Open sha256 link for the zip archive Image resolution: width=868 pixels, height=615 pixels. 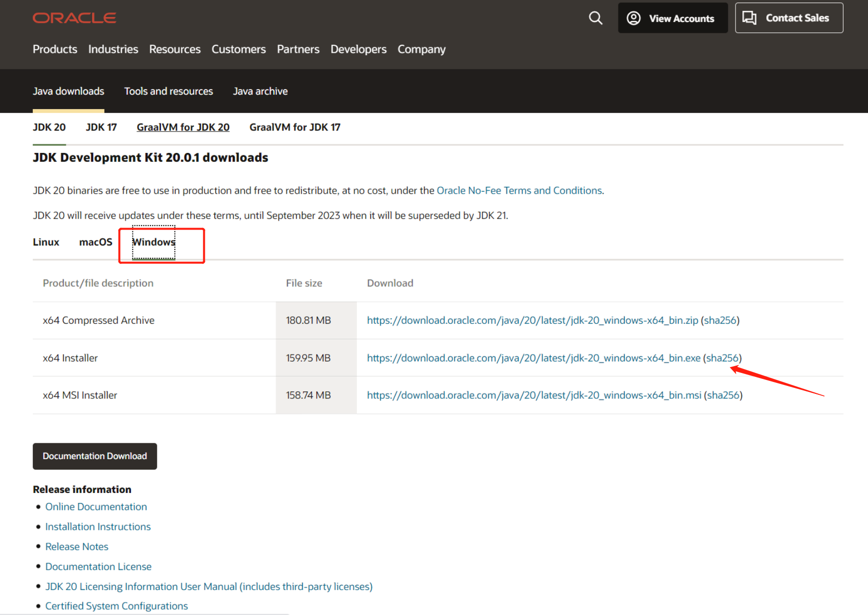click(720, 320)
